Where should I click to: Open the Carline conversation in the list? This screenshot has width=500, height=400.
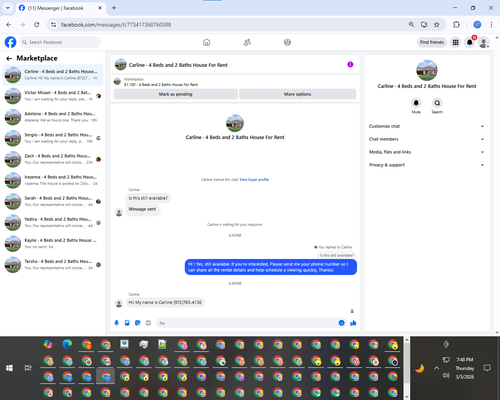(53, 75)
